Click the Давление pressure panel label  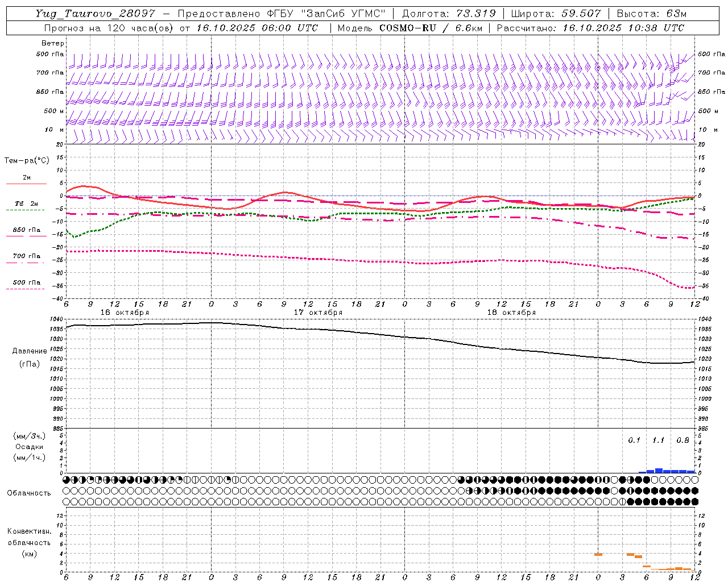(30, 351)
